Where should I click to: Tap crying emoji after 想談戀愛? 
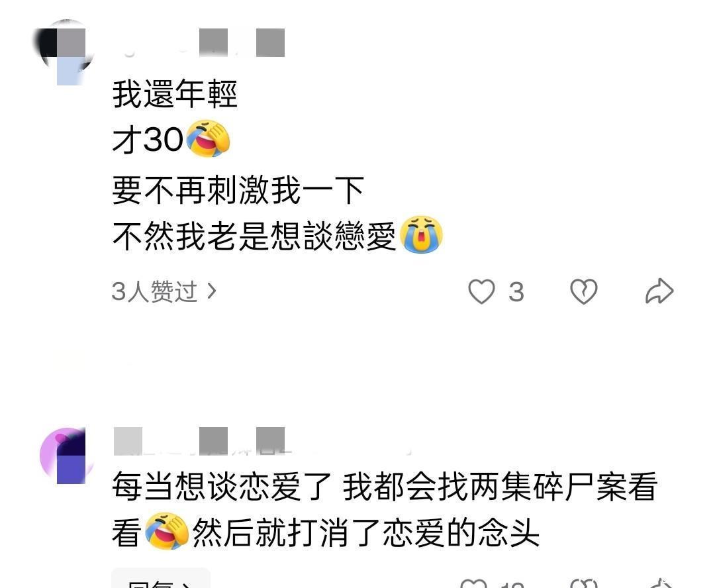point(421,234)
